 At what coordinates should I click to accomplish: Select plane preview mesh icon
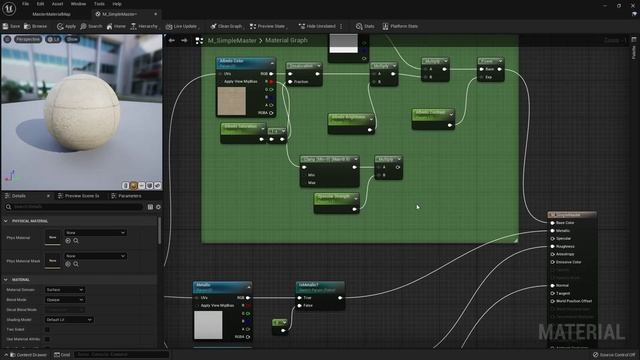141,186
